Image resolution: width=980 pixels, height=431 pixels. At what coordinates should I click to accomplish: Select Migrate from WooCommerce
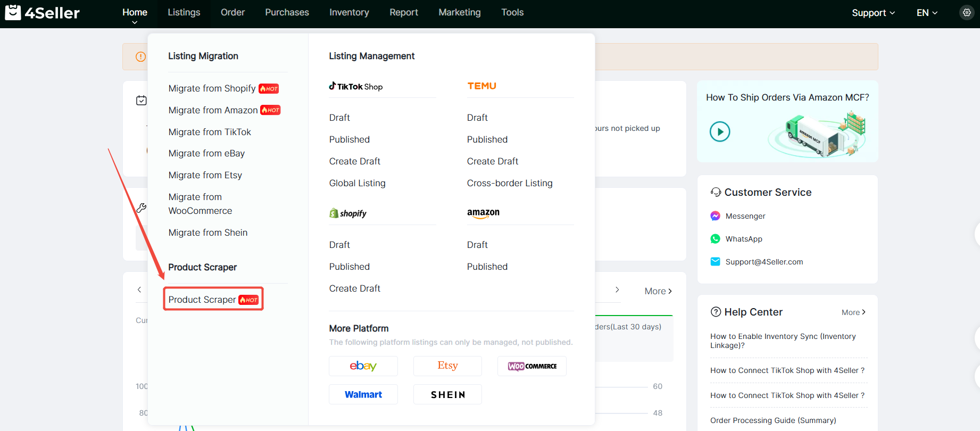(201, 204)
